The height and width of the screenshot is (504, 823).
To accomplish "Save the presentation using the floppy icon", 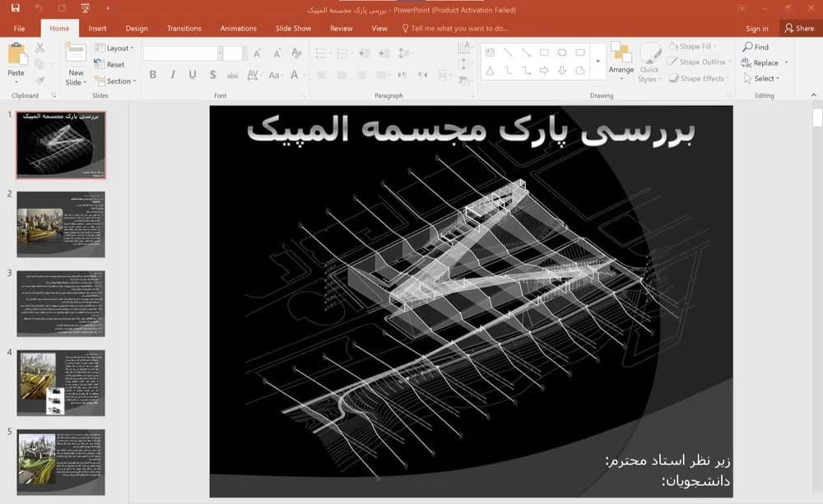I will (15, 8).
